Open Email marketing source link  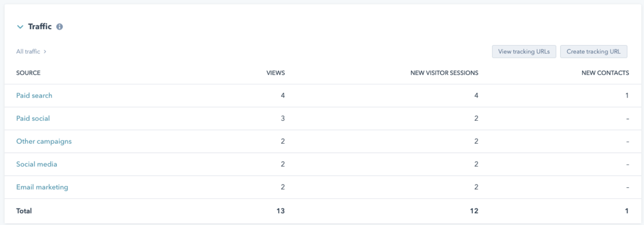(x=42, y=187)
